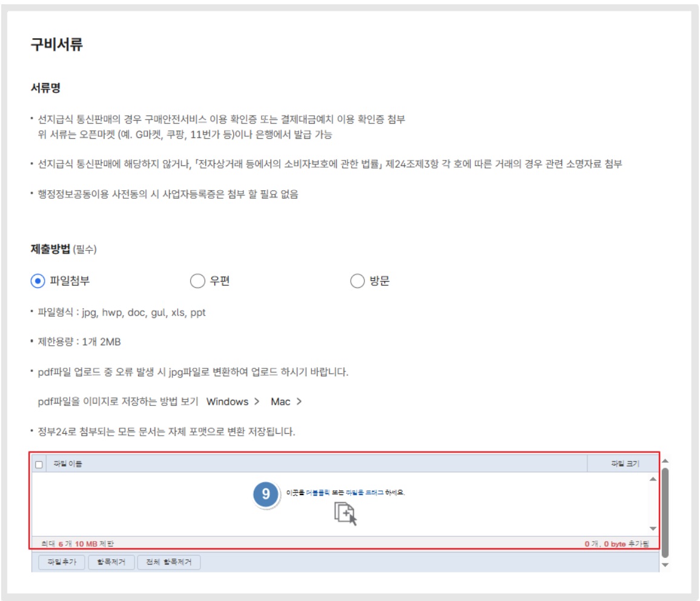Click the 파일형식 : jpg, hwp, doc line

[x=122, y=313]
